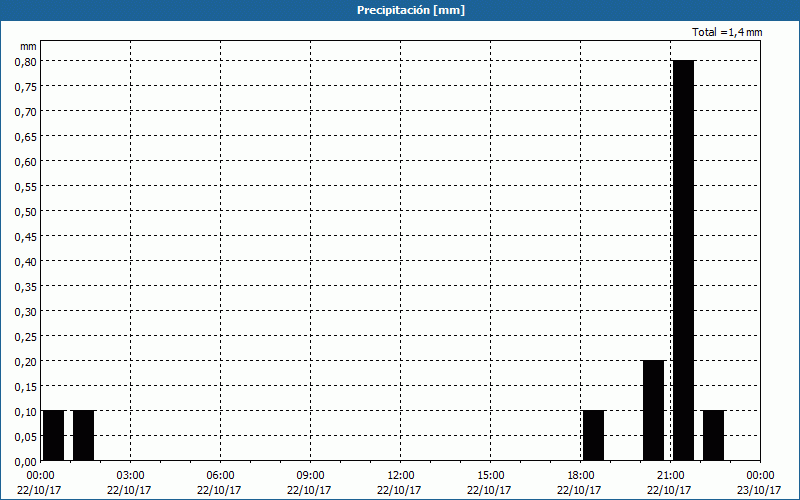Select the 0,20 mm precipitation bar
The height and width of the screenshot is (500, 800).
pos(654,410)
